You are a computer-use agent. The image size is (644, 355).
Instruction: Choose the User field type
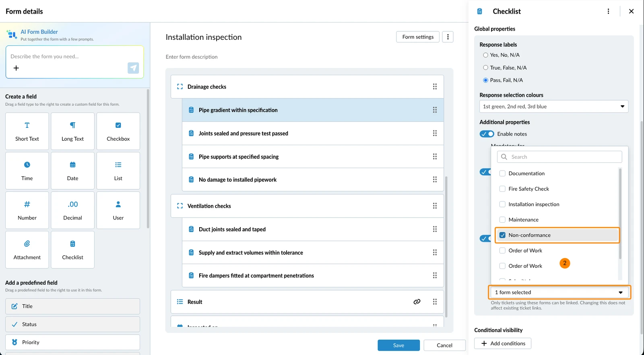118,210
